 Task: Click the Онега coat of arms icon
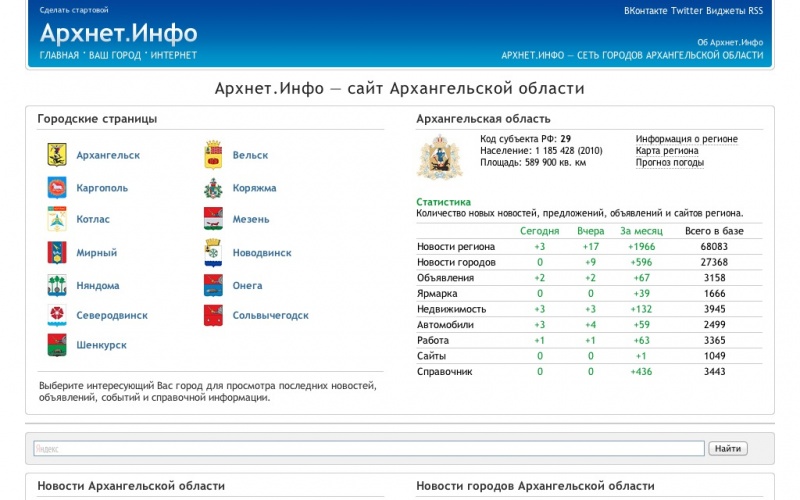coord(213,286)
